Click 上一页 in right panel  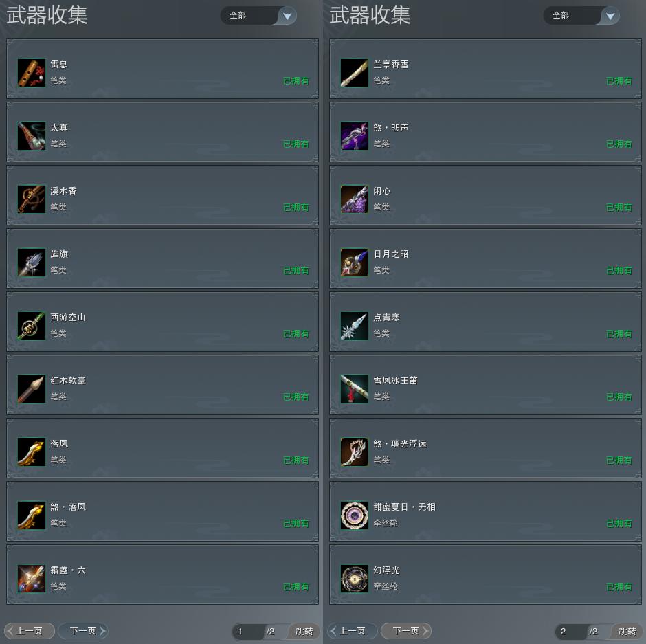[x=353, y=630]
